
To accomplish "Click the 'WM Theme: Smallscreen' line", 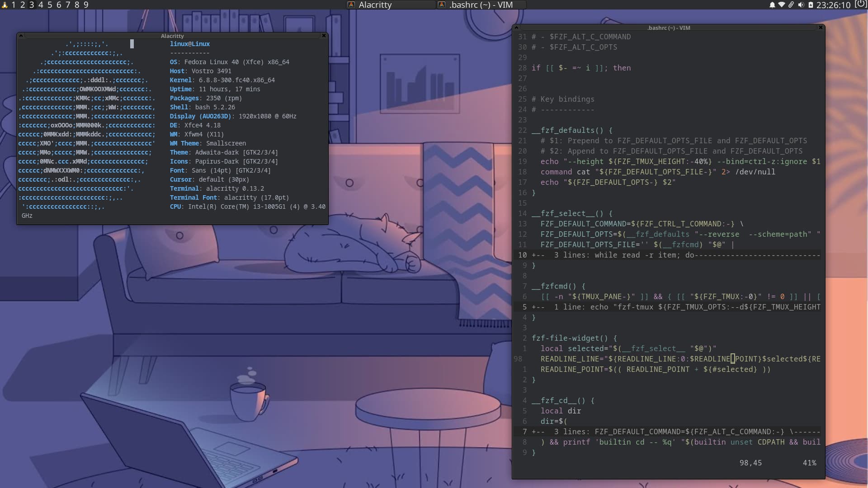I will [x=208, y=143].
